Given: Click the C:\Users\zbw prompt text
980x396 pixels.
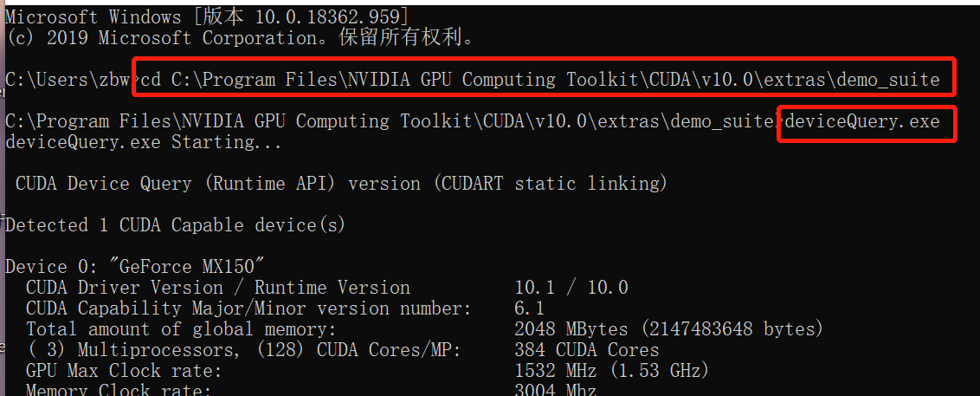Looking at the screenshot, I should pyautogui.click(x=68, y=80).
